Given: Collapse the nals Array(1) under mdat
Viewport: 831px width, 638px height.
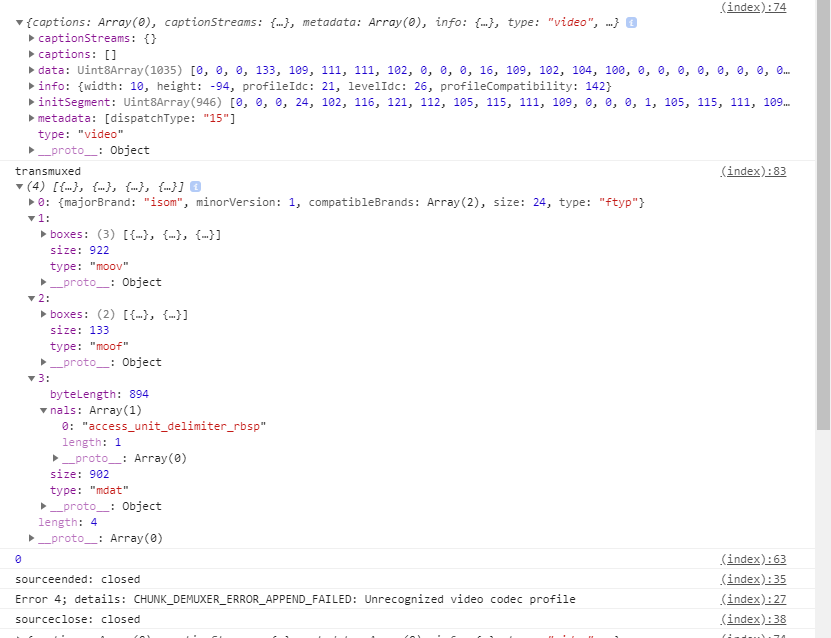Looking at the screenshot, I should (44, 409).
